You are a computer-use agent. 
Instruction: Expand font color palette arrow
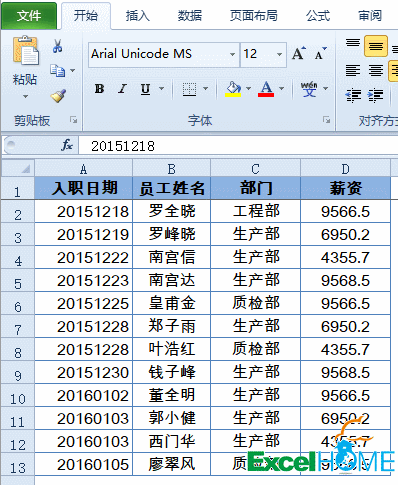(x=282, y=89)
